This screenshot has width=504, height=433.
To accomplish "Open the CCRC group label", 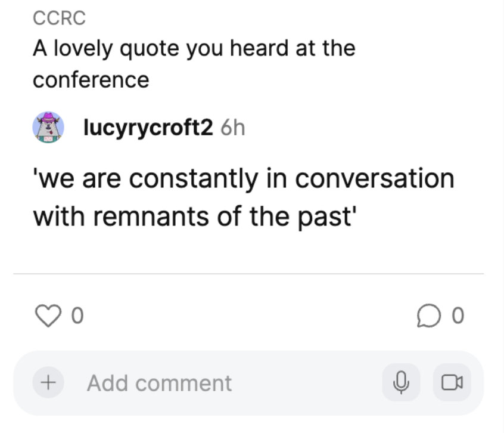I will pyautogui.click(x=59, y=18).
